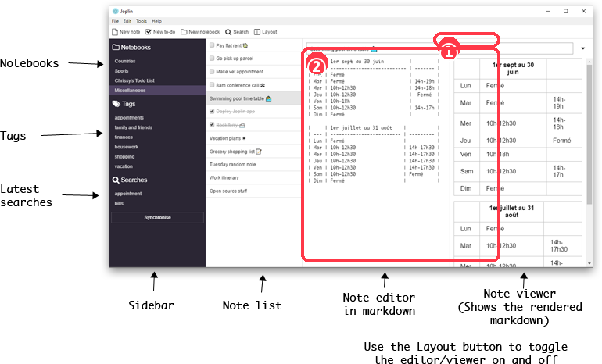Click the Notebooks folder icon in sidebar
Viewport: 602px width, 364px height.
point(116,47)
